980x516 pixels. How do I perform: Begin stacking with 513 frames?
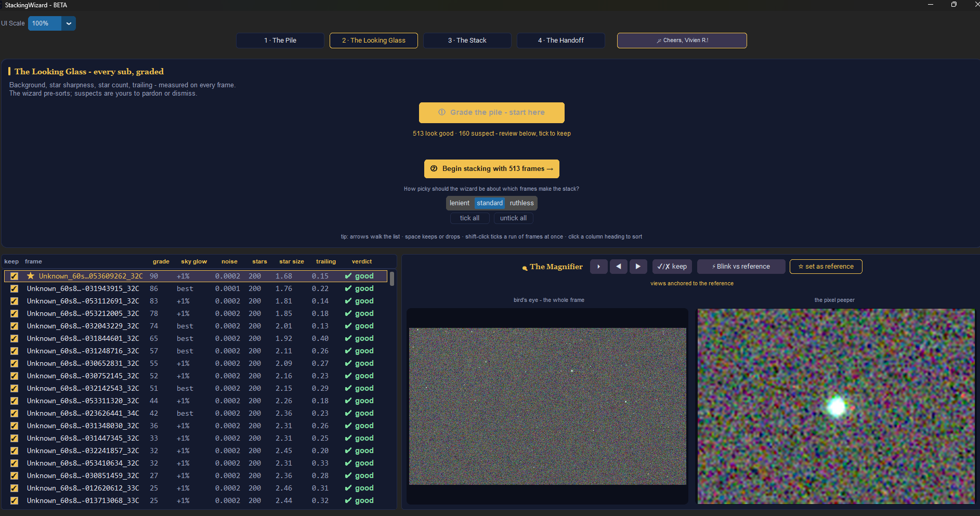pyautogui.click(x=492, y=169)
